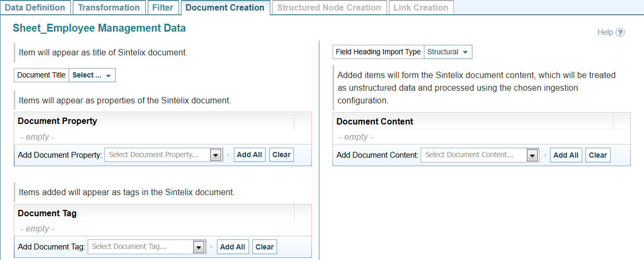Open the Filter tab
The image size is (644, 260).
[162, 7]
